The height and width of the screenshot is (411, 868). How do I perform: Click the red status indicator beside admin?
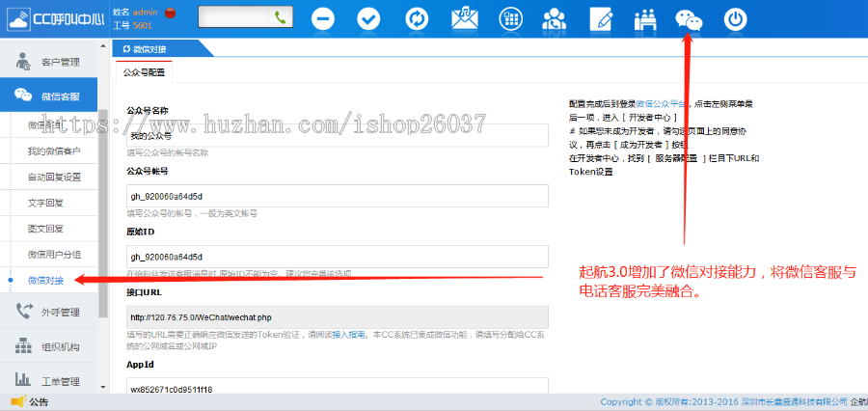point(171,13)
